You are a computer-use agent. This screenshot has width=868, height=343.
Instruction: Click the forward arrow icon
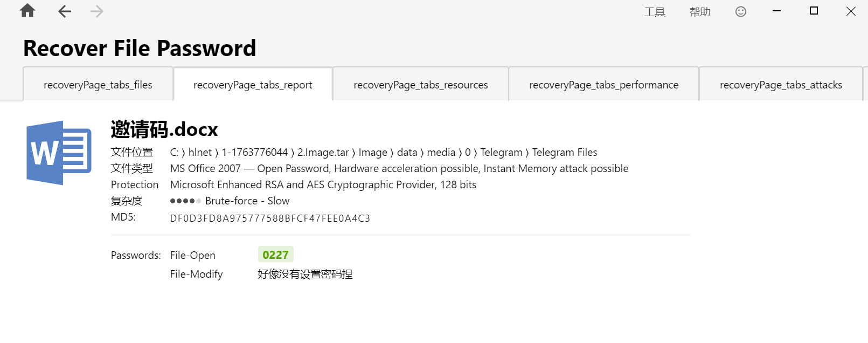tap(97, 11)
